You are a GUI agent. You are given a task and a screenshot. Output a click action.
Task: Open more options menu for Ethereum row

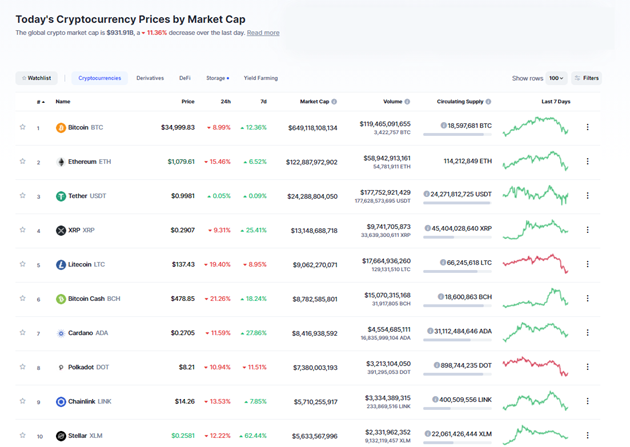point(587,161)
